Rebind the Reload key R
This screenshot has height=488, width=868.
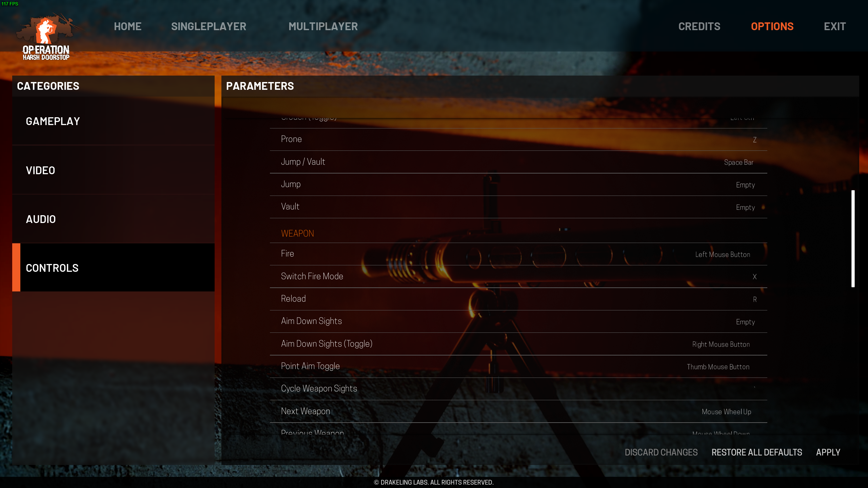[x=754, y=300]
